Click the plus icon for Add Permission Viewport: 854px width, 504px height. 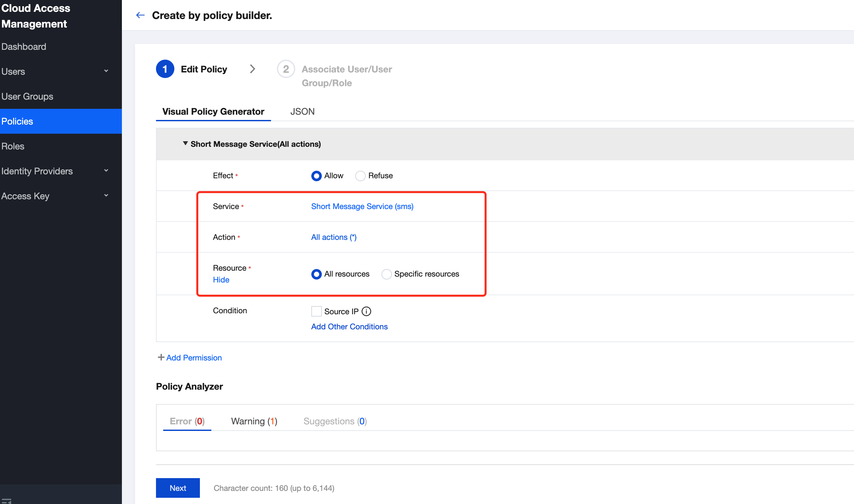click(x=161, y=357)
